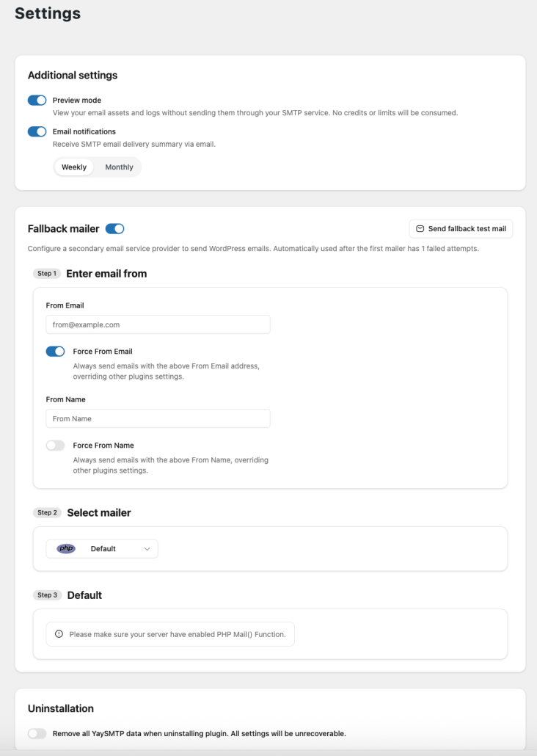Switch to the Monthly summary tab

[118, 167]
